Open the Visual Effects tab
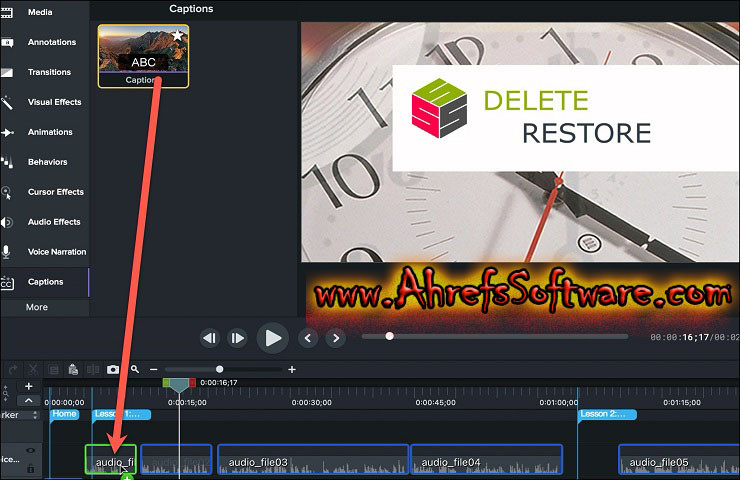The height and width of the screenshot is (480, 740). coord(55,102)
